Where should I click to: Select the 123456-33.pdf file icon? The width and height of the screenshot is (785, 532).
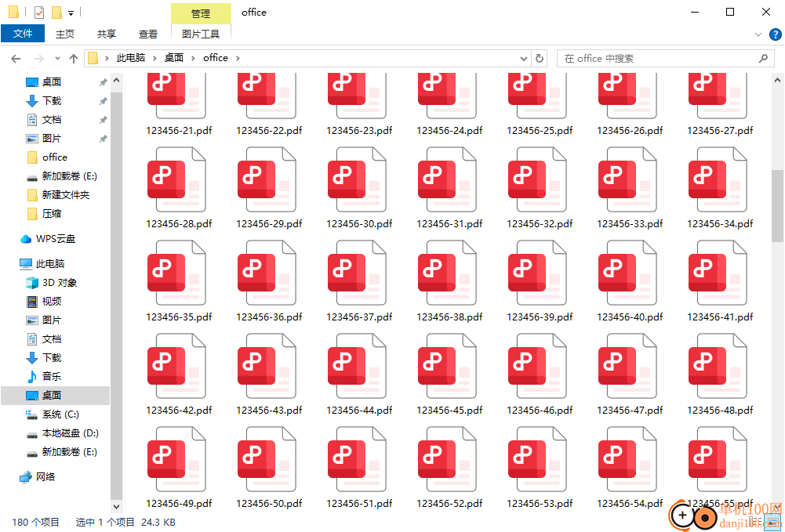click(x=627, y=179)
